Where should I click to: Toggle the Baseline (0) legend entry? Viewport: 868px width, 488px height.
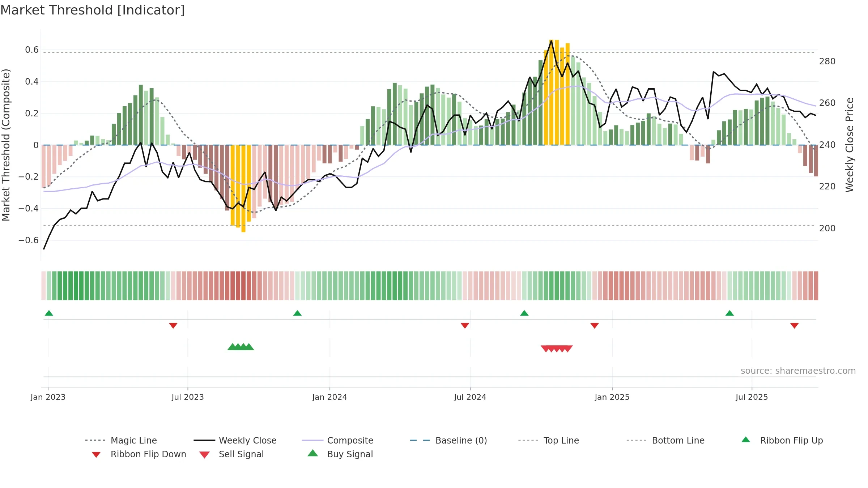pyautogui.click(x=448, y=440)
